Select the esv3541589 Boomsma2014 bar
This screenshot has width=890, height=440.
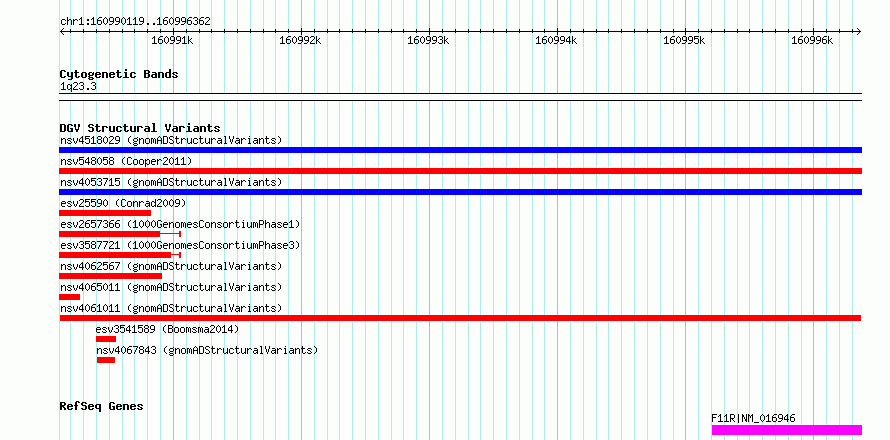point(106,339)
